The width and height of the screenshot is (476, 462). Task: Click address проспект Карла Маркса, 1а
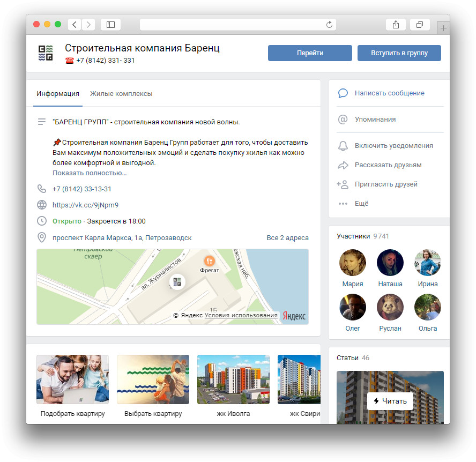[x=122, y=237]
